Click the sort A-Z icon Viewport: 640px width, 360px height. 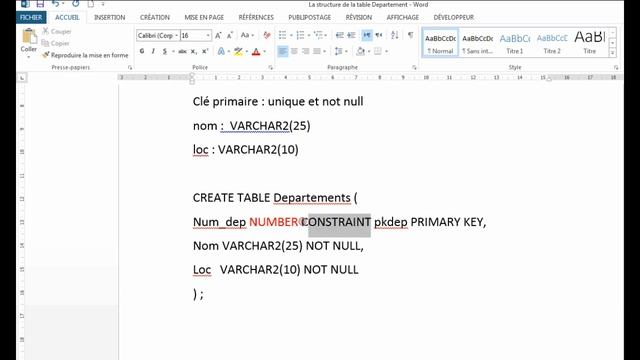(394, 36)
